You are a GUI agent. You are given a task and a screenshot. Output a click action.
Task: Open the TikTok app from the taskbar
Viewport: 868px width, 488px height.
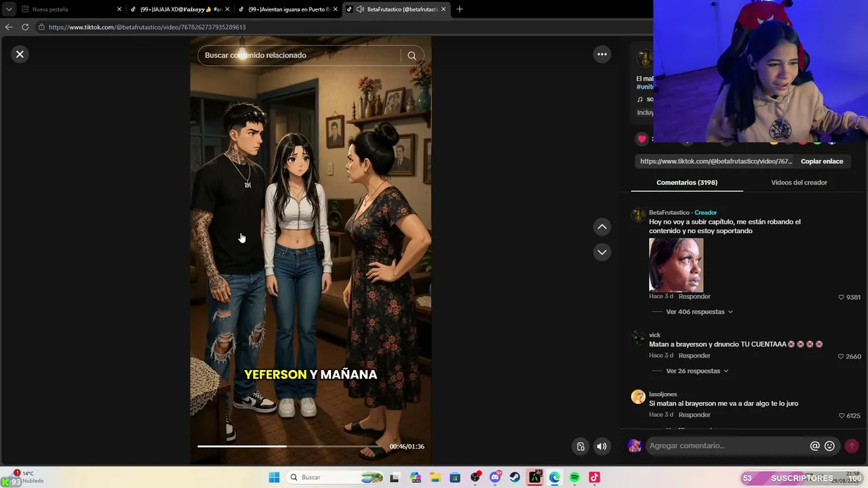594,477
